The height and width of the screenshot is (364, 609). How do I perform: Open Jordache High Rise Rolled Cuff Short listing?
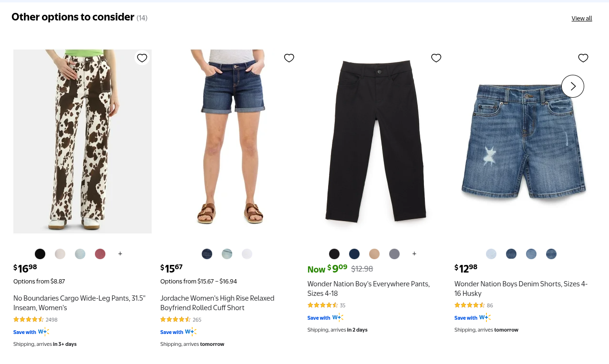tap(217, 303)
